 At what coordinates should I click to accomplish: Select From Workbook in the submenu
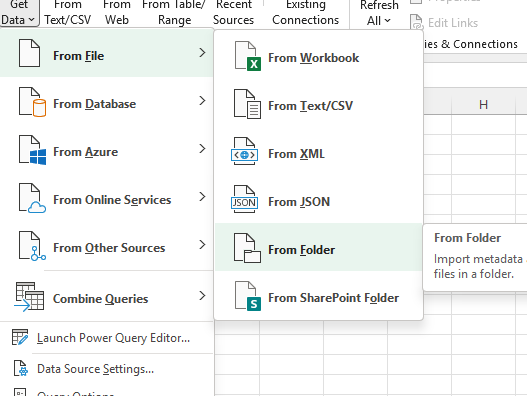click(x=319, y=56)
